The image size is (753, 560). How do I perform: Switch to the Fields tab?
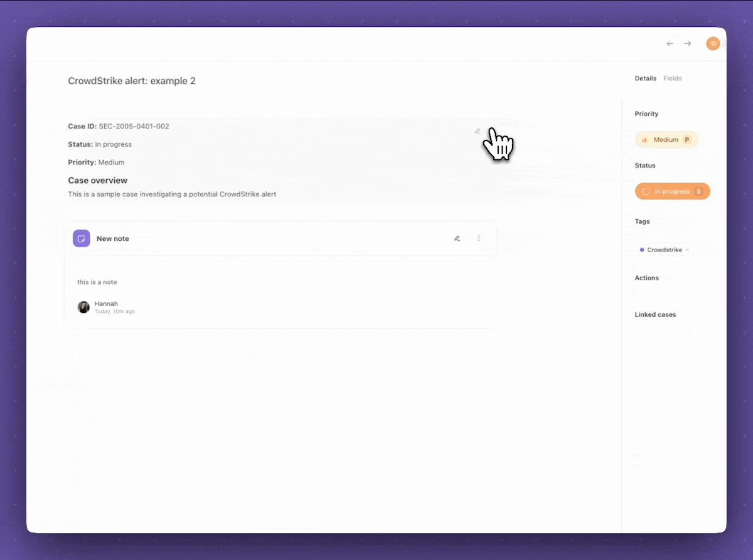point(673,78)
